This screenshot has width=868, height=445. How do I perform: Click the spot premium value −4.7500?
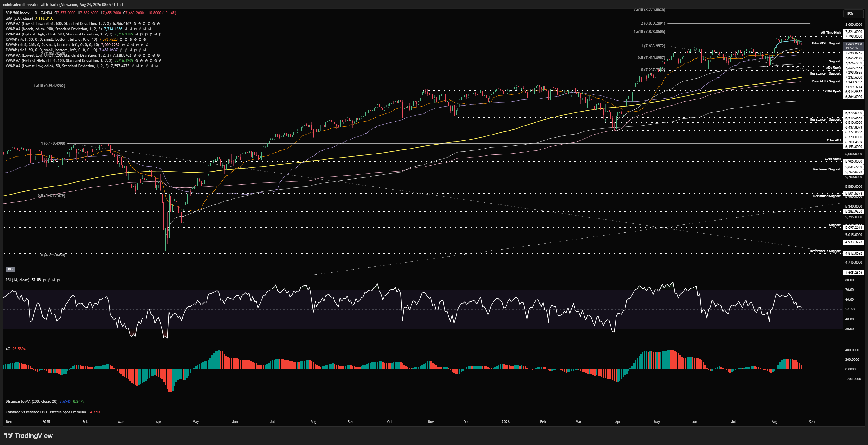pos(94,412)
